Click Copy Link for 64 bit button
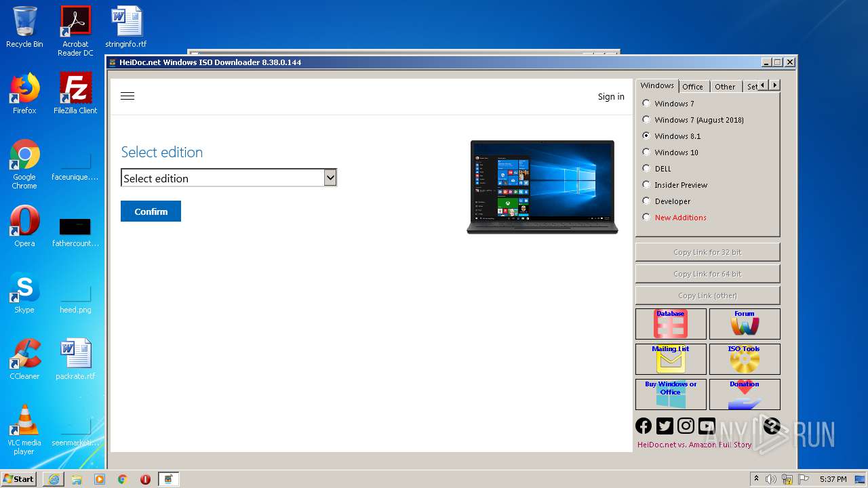The width and height of the screenshot is (868, 488). pos(707,274)
